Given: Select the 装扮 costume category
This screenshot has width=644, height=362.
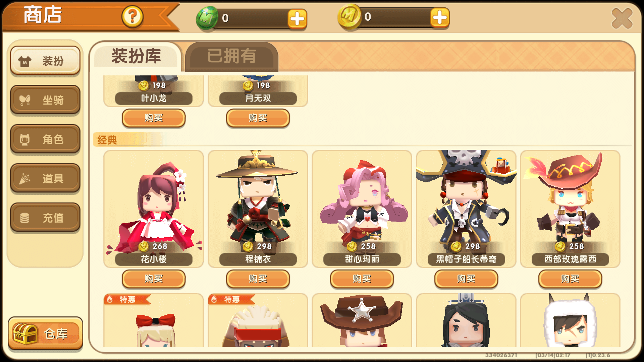Looking at the screenshot, I should pos(45,61).
